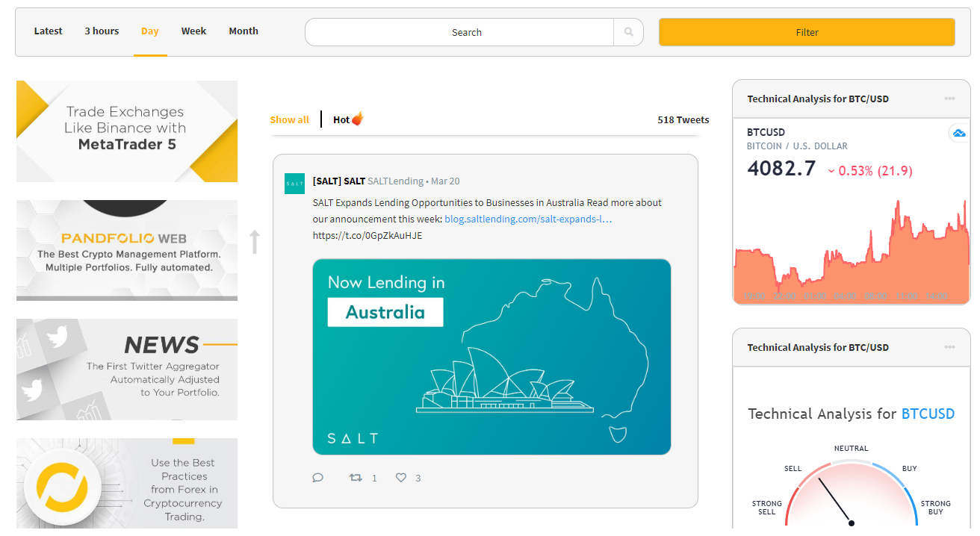Viewport: 980px width, 536px height.
Task: Select the Week tab
Action: 193,31
